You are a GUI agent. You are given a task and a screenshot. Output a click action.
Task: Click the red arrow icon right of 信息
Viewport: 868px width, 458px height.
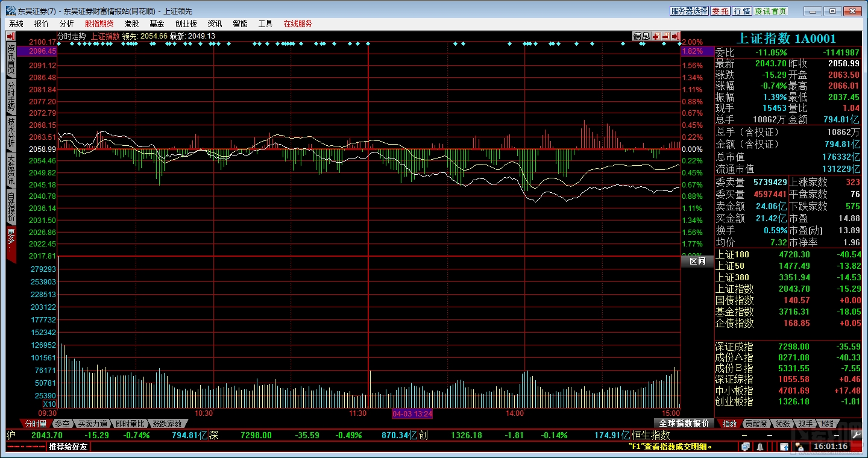coord(675,36)
